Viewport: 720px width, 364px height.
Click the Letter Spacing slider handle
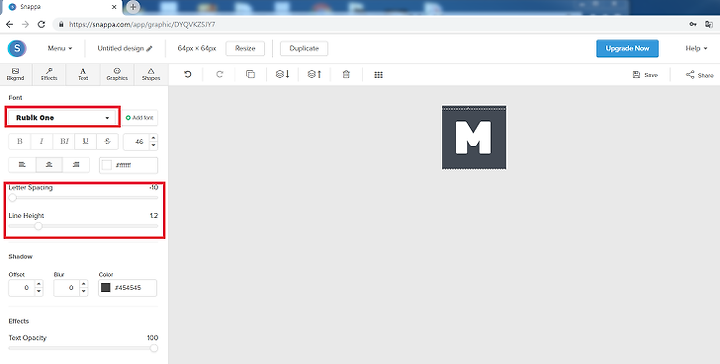tap(13, 198)
